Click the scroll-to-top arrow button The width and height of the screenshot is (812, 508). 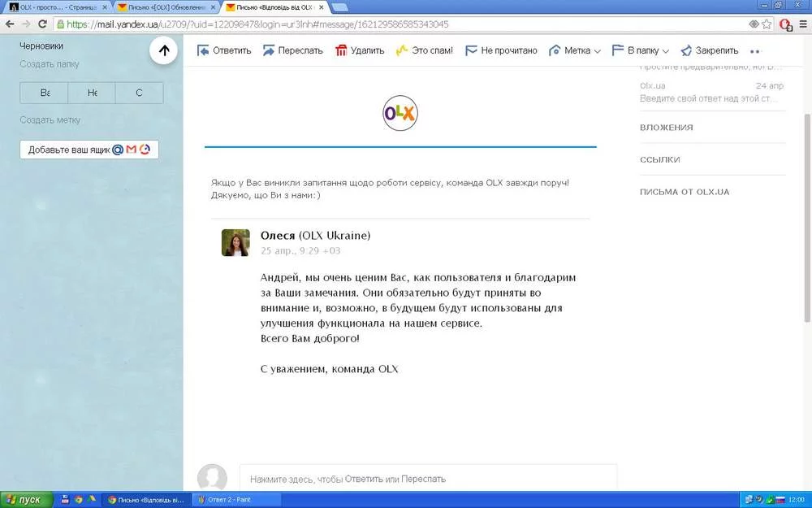pos(164,50)
